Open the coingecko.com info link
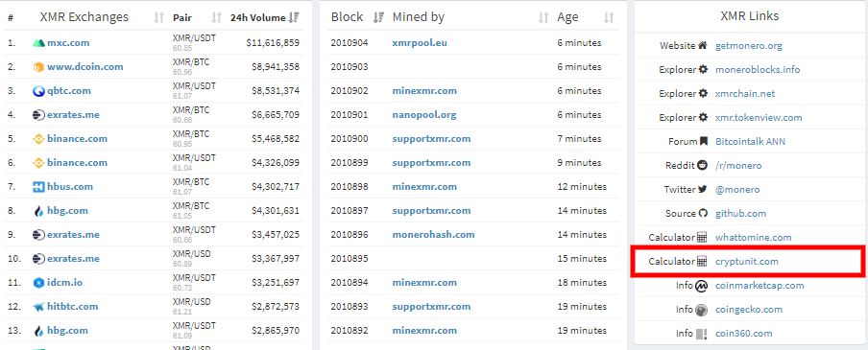Viewport: 868px width, 350px height. 749,310
